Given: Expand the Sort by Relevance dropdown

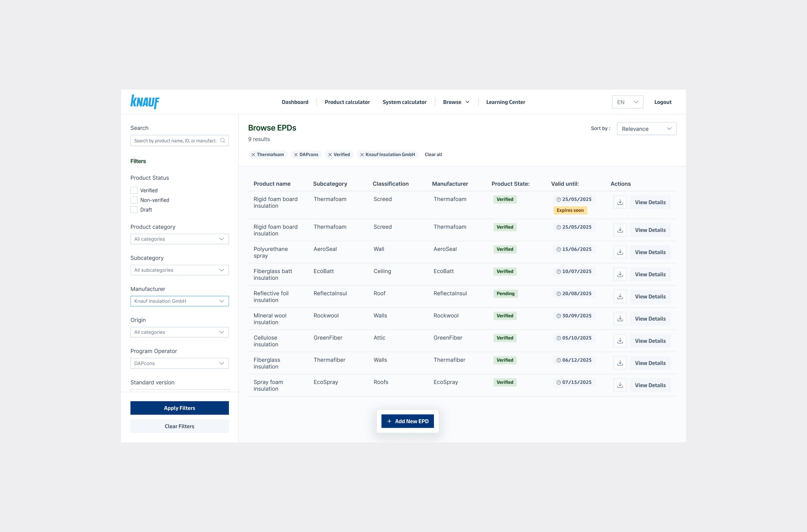Looking at the screenshot, I should (x=646, y=129).
